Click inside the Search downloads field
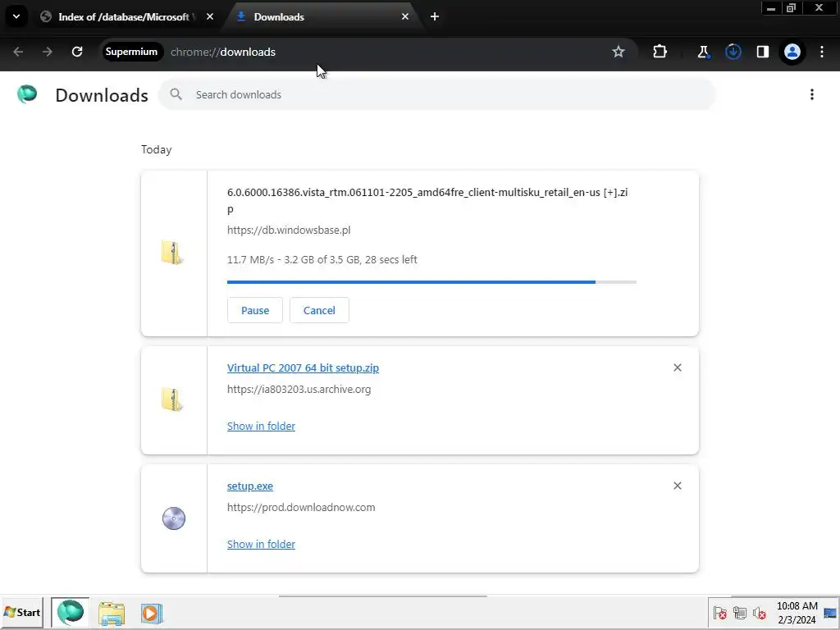The width and height of the screenshot is (840, 630). (436, 95)
